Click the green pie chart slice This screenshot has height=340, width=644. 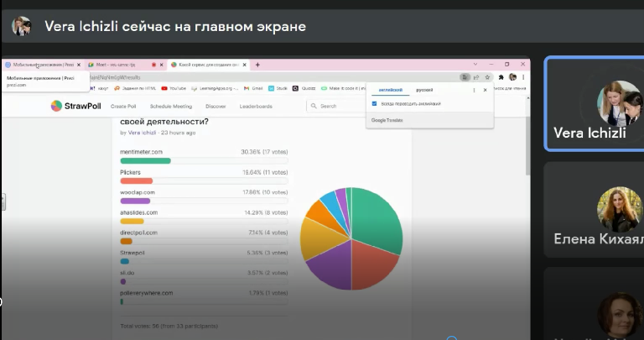pyautogui.click(x=376, y=220)
